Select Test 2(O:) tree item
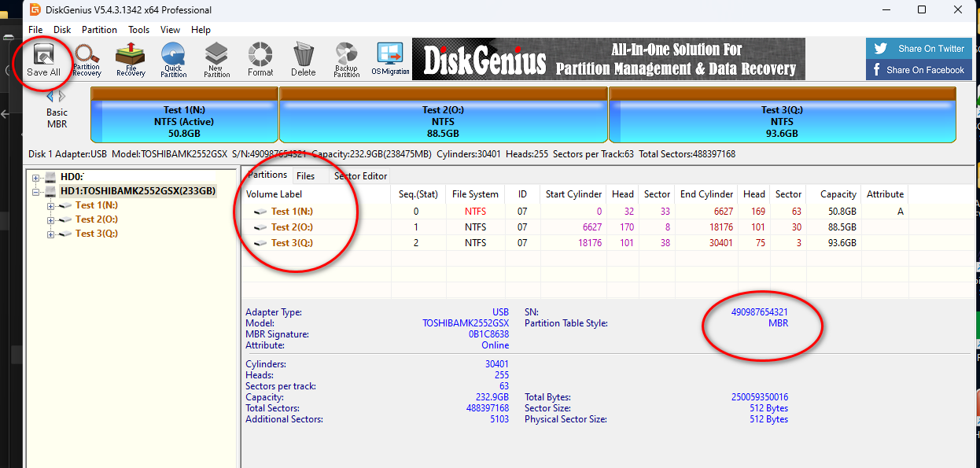The image size is (980, 468). point(97,219)
